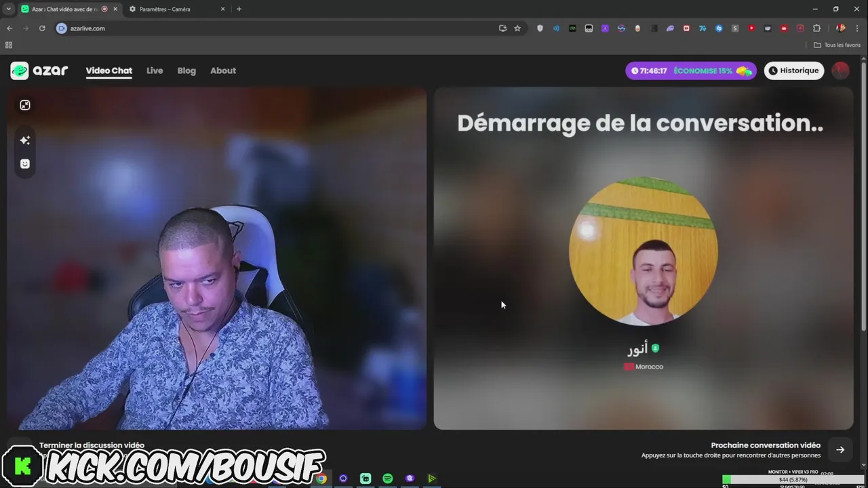Open the Chrome three-dot menu

click(x=857, y=28)
